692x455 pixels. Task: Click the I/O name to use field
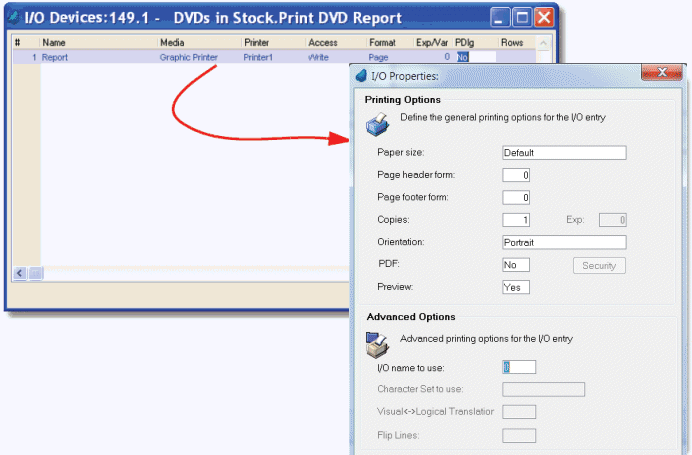coord(519,367)
